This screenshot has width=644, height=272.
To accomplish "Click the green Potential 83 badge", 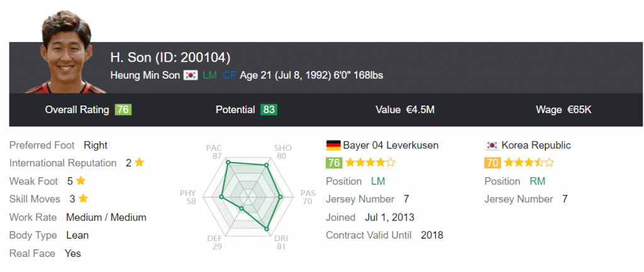I will click(269, 110).
